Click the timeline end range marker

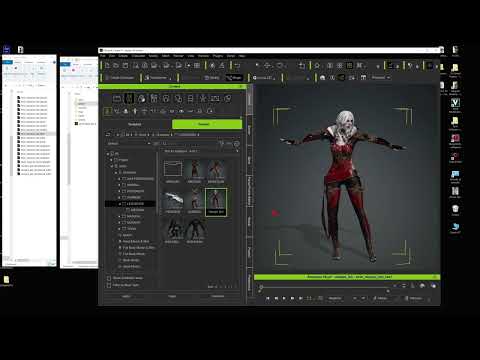(388, 291)
